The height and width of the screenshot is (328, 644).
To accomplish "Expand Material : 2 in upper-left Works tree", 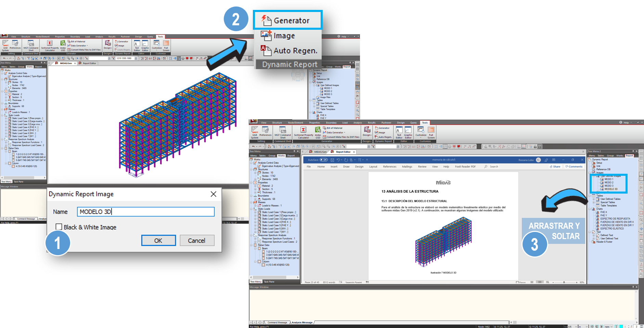I will point(6,94).
